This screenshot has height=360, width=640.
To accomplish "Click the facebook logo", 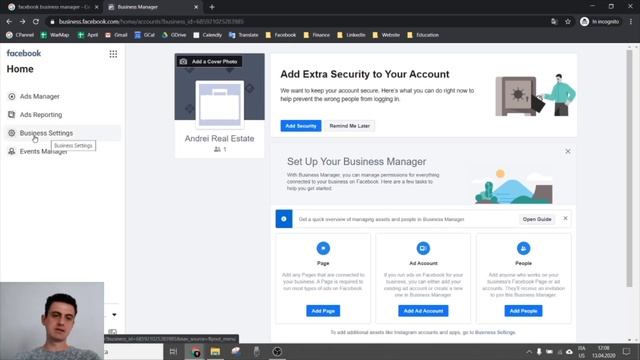I will (24, 53).
